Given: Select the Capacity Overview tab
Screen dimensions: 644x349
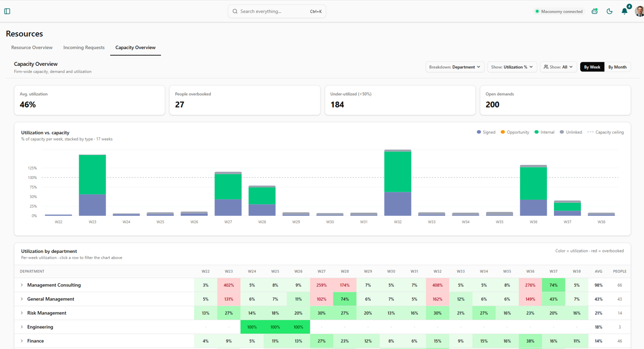Looking at the screenshot, I should (x=135, y=48).
